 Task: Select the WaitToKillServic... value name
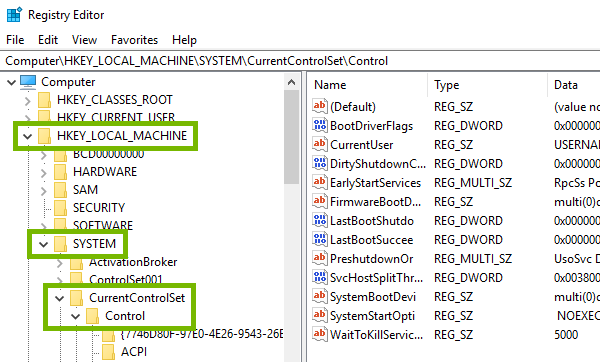point(377,335)
